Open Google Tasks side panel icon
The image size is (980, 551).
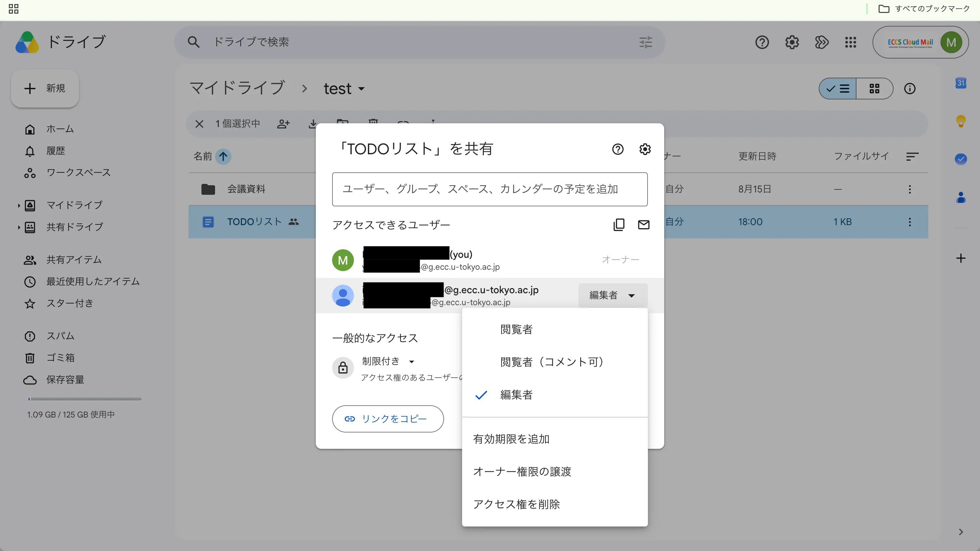[x=961, y=159]
